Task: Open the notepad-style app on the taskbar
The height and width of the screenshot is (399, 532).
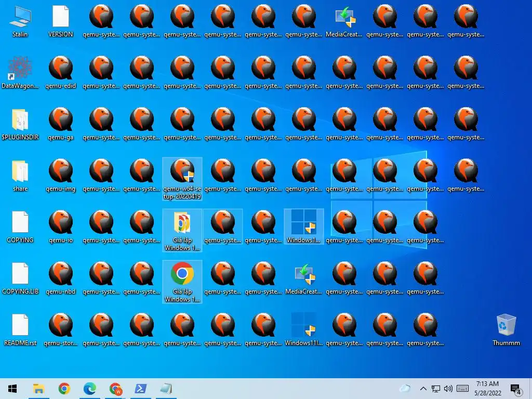Action: (166, 389)
